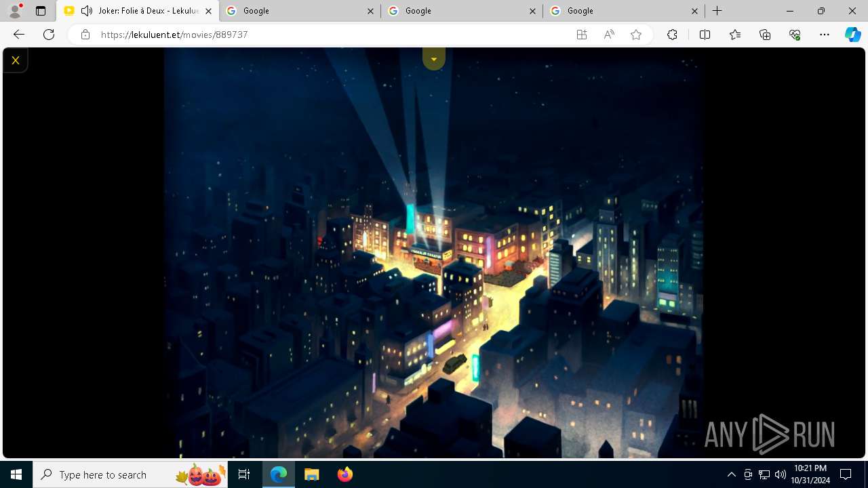This screenshot has width=868, height=488.
Task: Close the first Google tab
Action: pos(370,11)
